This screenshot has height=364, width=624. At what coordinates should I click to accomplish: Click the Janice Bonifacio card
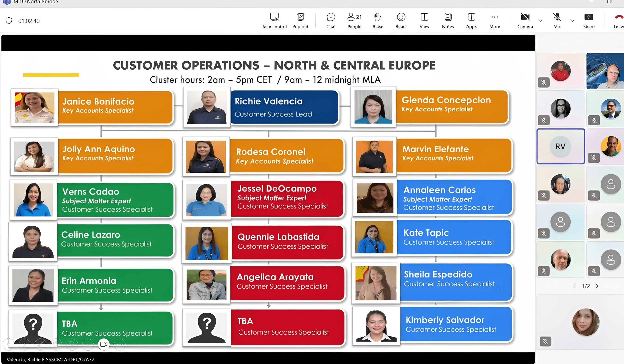pyautogui.click(x=92, y=107)
